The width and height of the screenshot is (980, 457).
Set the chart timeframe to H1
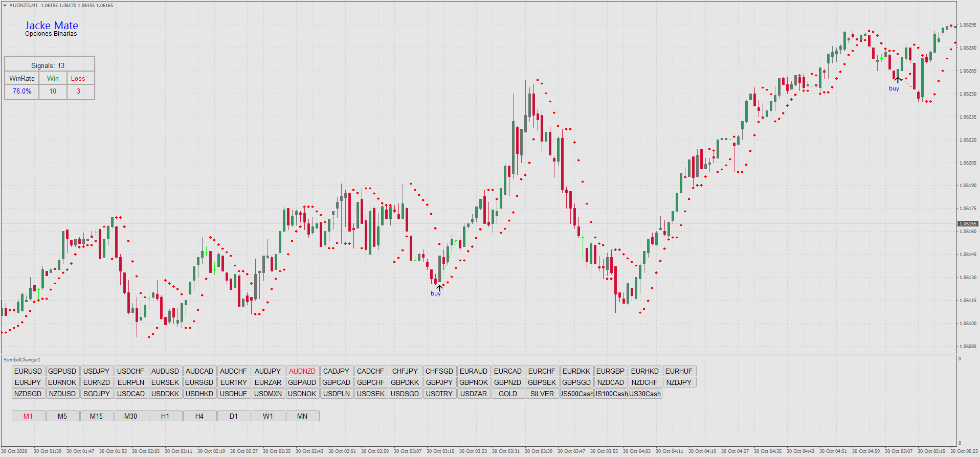(x=165, y=416)
